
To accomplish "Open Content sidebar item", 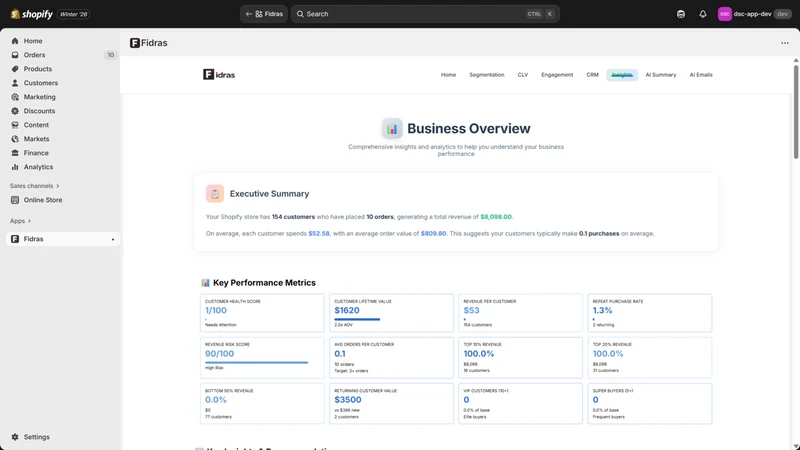I will [x=36, y=125].
